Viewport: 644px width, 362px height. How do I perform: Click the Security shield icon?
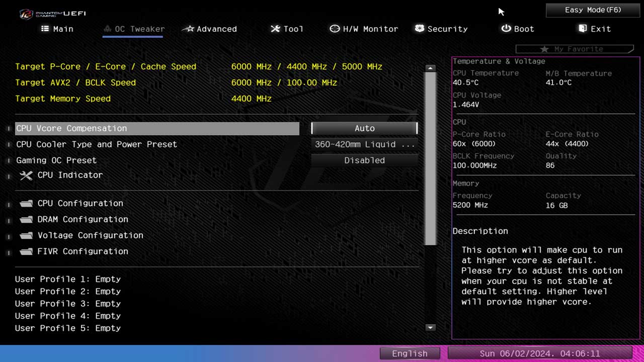pyautogui.click(x=420, y=29)
